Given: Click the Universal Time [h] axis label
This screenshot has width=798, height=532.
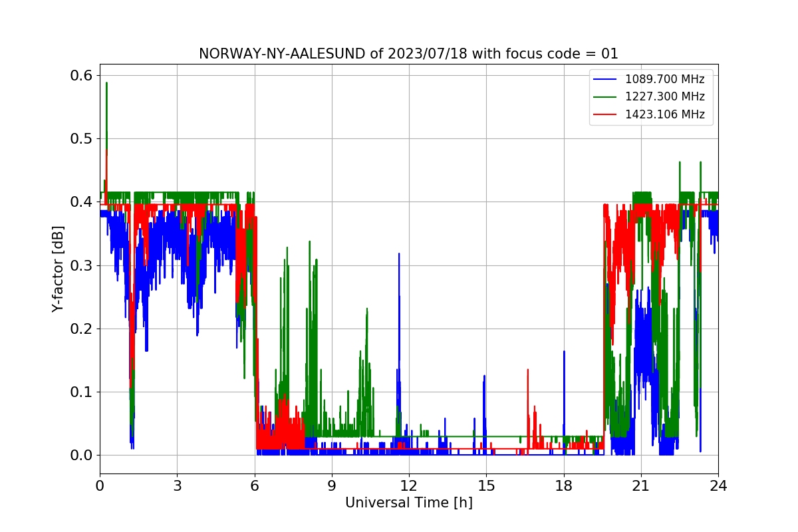Looking at the screenshot, I should [x=409, y=503].
